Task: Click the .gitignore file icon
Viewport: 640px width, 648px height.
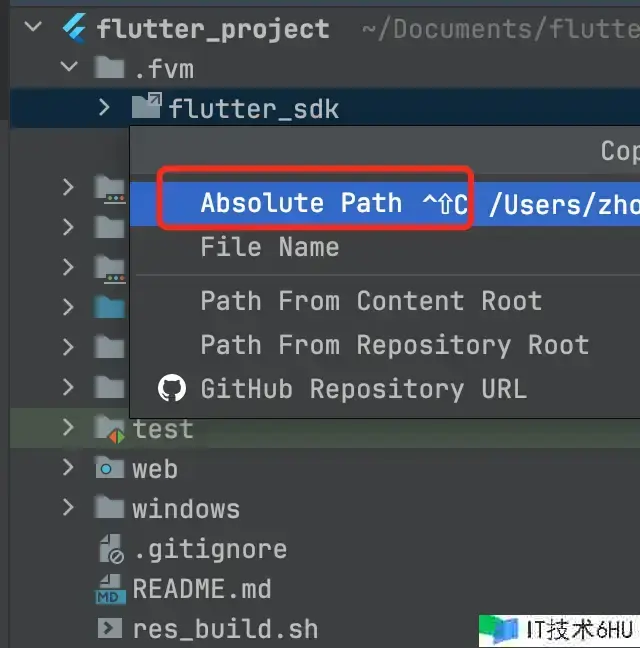Action: [x=111, y=548]
